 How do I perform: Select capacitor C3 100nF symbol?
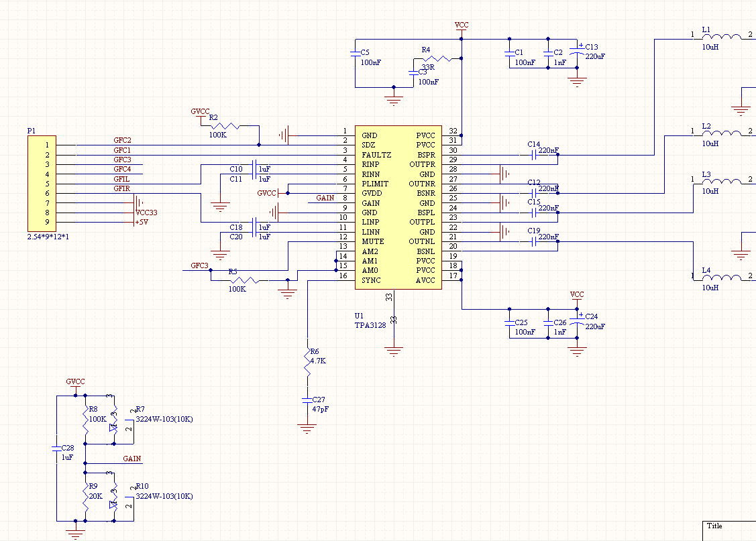tap(413, 73)
